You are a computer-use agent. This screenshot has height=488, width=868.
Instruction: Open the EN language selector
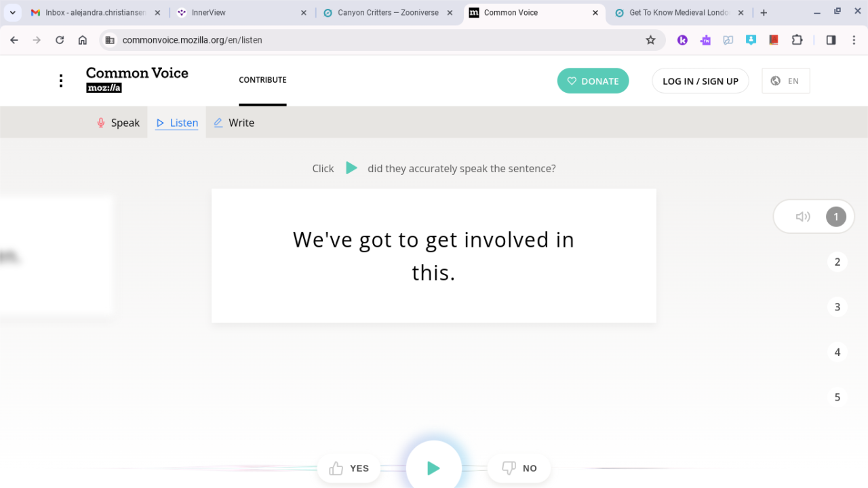tap(786, 81)
